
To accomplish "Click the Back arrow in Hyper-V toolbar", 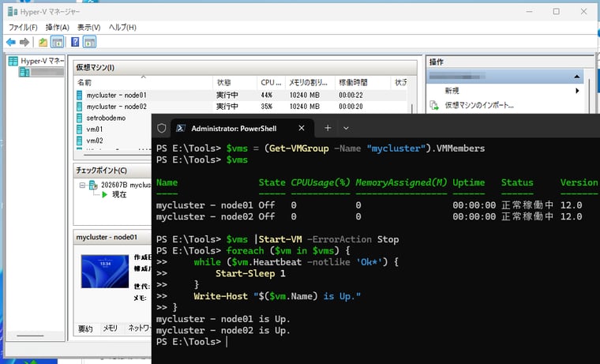I will (11, 42).
